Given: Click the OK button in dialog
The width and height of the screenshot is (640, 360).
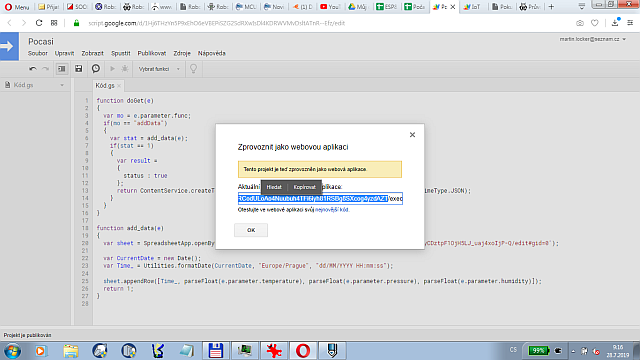Looking at the screenshot, I should [251, 230].
